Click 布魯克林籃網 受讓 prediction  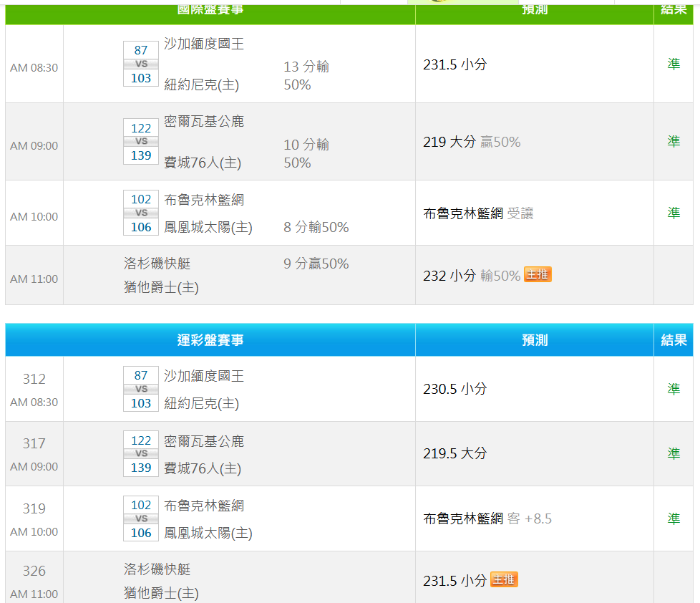click(478, 213)
